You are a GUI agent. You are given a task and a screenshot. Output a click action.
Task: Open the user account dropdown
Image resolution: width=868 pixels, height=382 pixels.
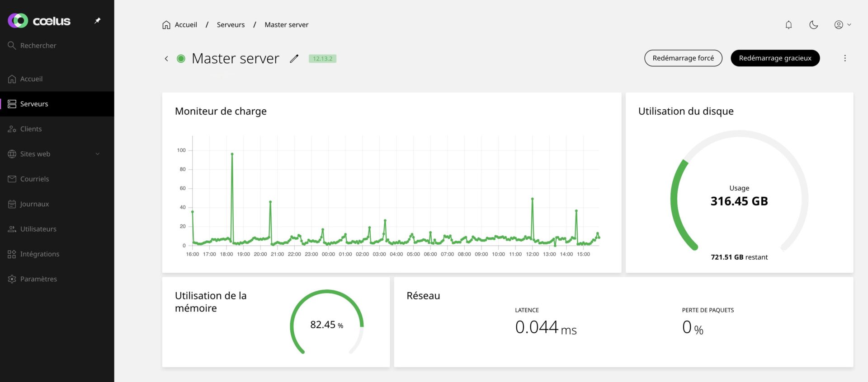(x=843, y=25)
